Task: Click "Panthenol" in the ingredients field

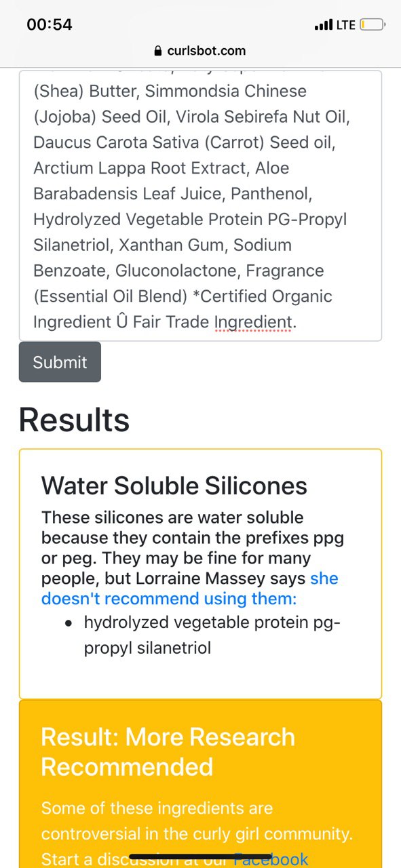Action: coord(271,194)
